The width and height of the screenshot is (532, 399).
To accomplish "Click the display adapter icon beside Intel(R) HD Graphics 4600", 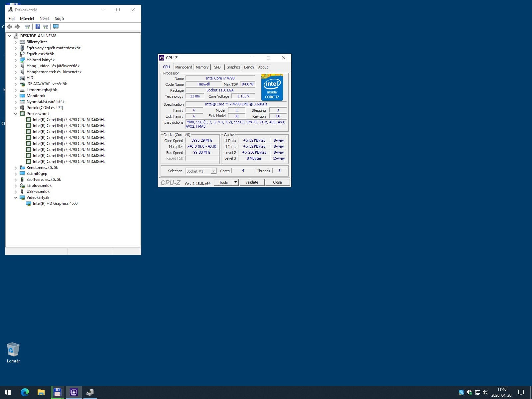I will click(29, 203).
